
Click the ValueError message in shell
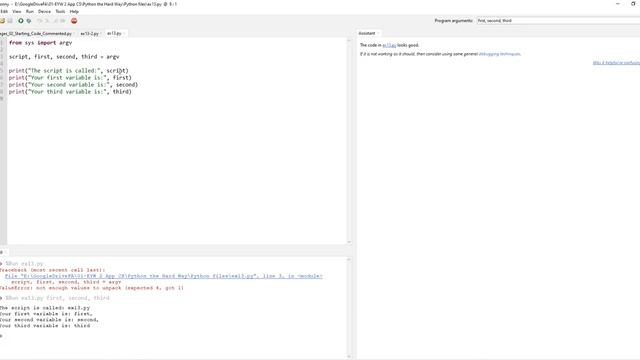pos(92,288)
